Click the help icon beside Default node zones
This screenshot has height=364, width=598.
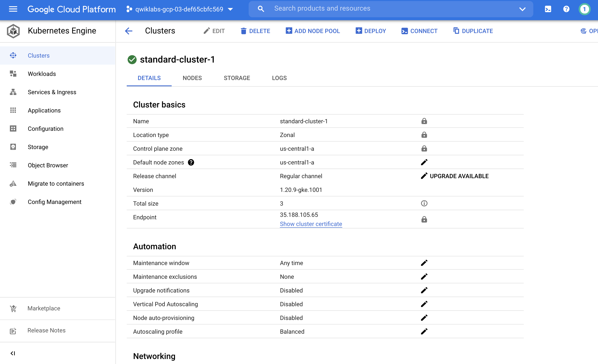(191, 163)
